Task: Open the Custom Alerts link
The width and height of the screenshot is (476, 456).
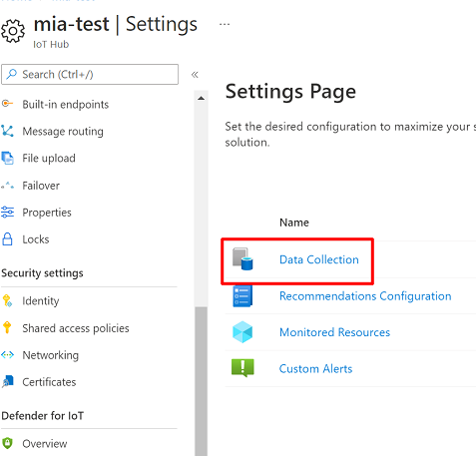Action: 315,368
